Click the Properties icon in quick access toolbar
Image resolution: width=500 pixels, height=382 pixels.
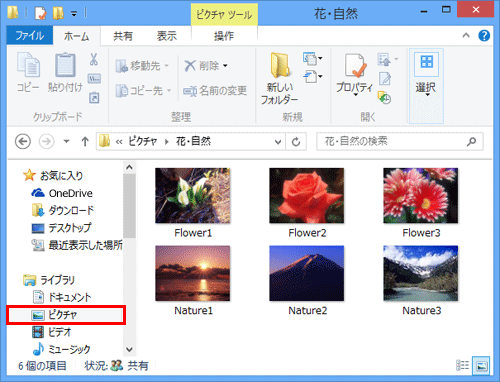(41, 13)
